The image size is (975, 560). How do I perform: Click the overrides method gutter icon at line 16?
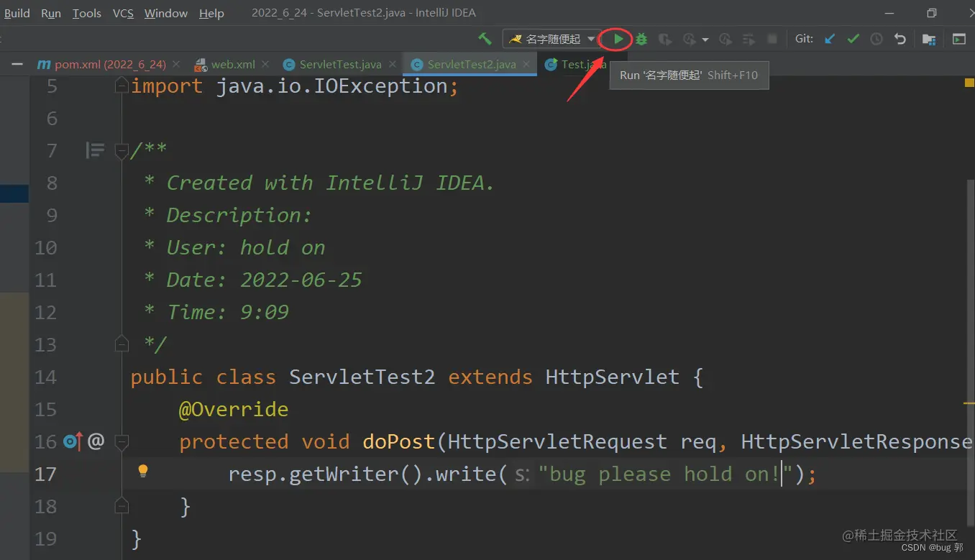click(73, 441)
